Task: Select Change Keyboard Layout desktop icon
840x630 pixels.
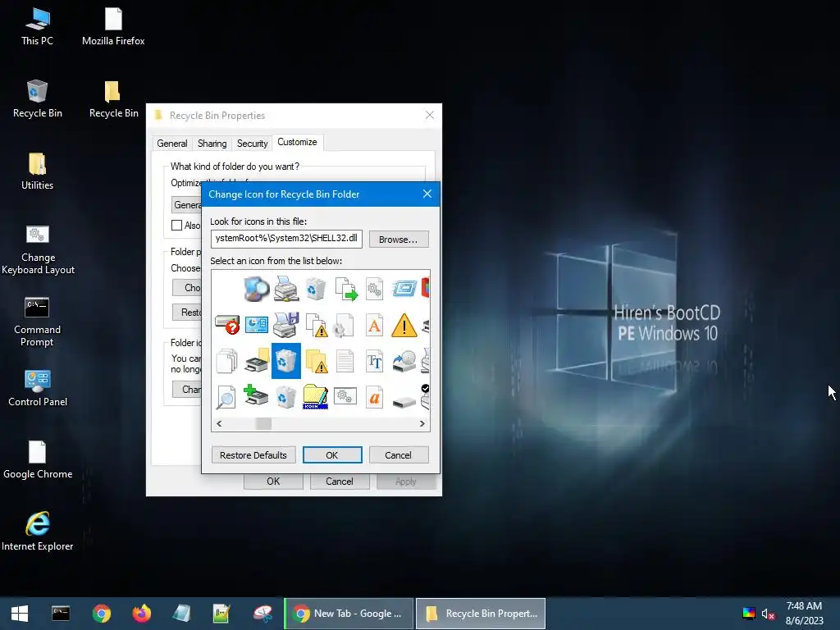Action: point(38,249)
